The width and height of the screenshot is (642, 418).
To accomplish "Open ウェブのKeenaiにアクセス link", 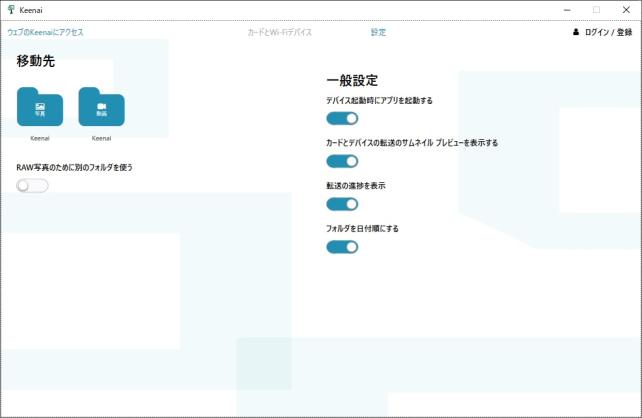I will [x=45, y=32].
